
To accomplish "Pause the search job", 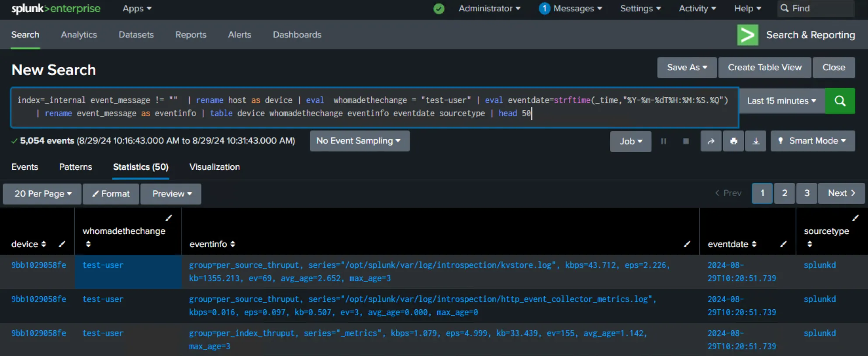I will point(664,141).
